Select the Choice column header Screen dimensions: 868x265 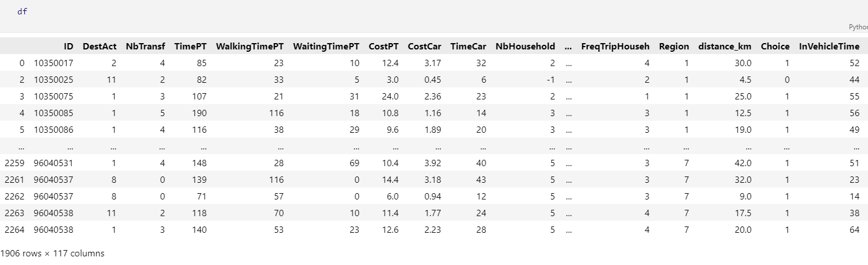pyautogui.click(x=775, y=47)
